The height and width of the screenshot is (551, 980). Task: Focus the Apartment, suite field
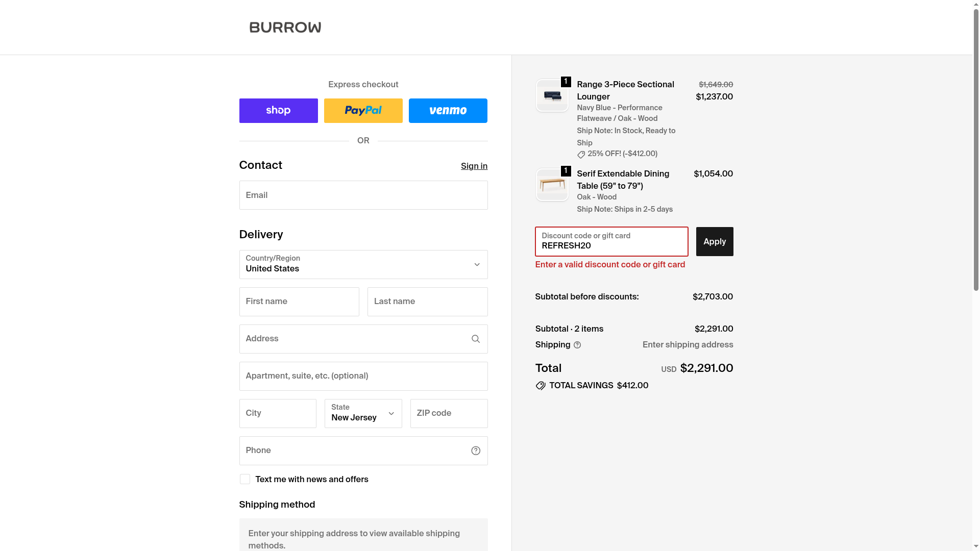363,376
